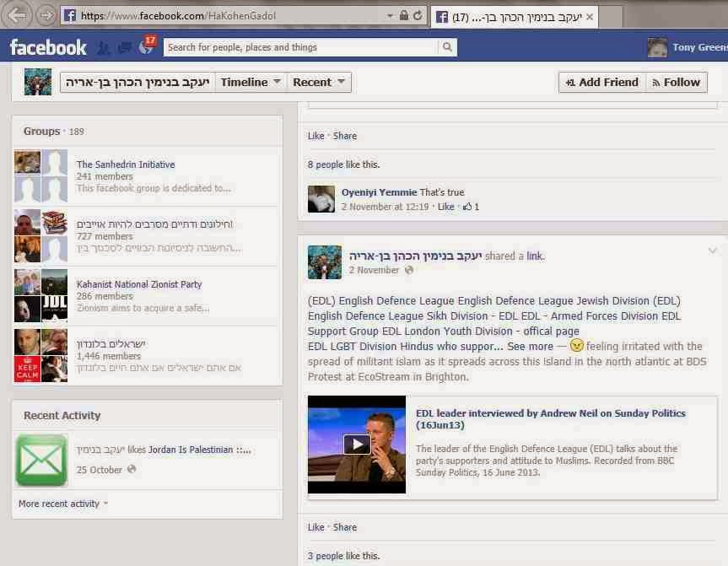Open the Recent dropdown

pos(319,82)
